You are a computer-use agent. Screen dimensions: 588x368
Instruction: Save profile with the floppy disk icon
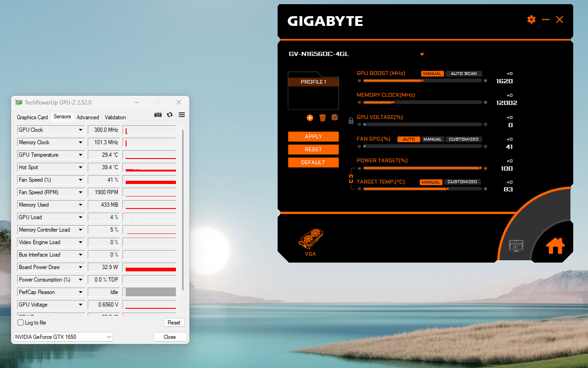335,117
